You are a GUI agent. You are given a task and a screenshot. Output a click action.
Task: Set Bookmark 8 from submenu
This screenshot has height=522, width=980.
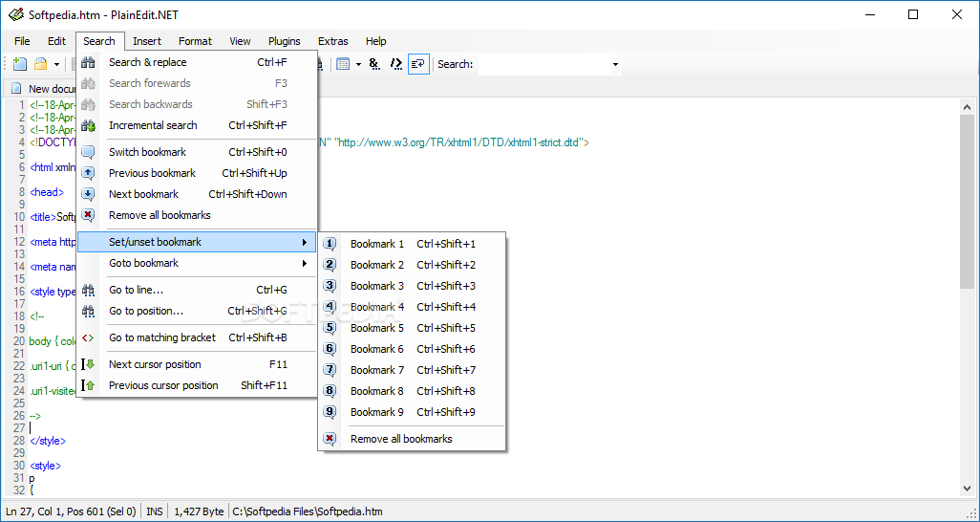[414, 391]
